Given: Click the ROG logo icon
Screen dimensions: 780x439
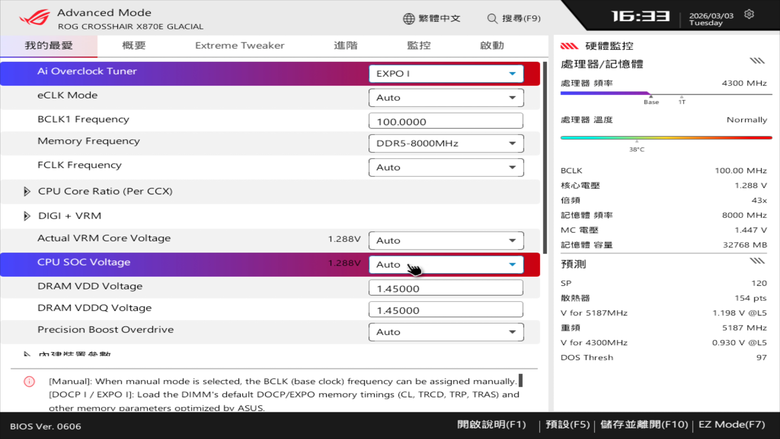Looking at the screenshot, I should (34, 18).
